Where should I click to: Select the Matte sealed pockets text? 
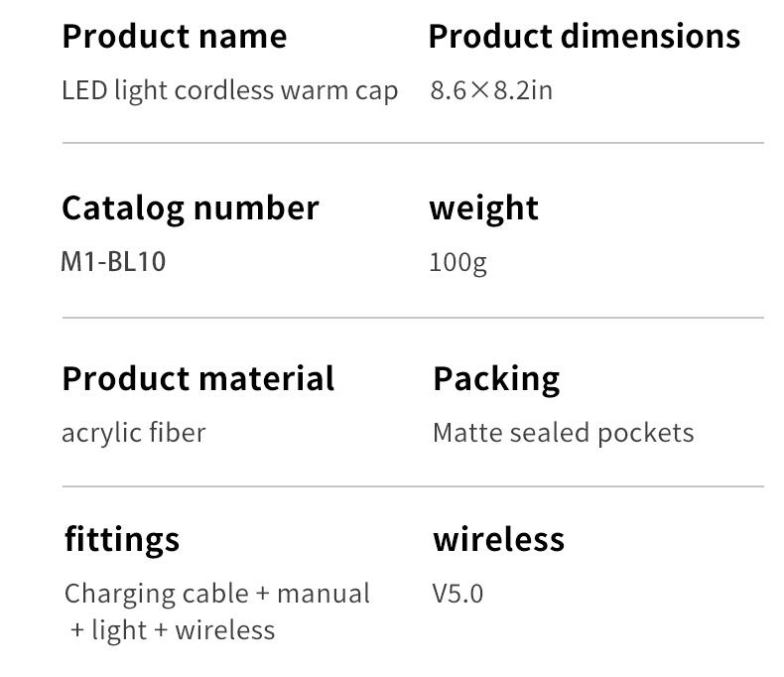click(564, 433)
